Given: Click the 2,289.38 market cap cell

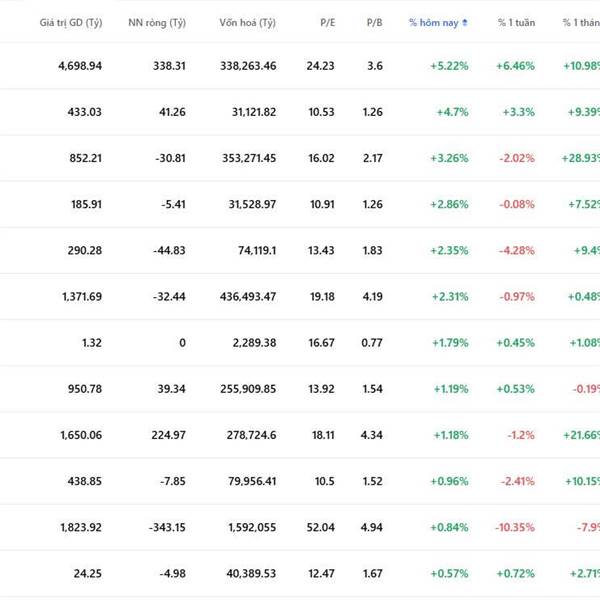Looking at the screenshot, I should 252,342.
